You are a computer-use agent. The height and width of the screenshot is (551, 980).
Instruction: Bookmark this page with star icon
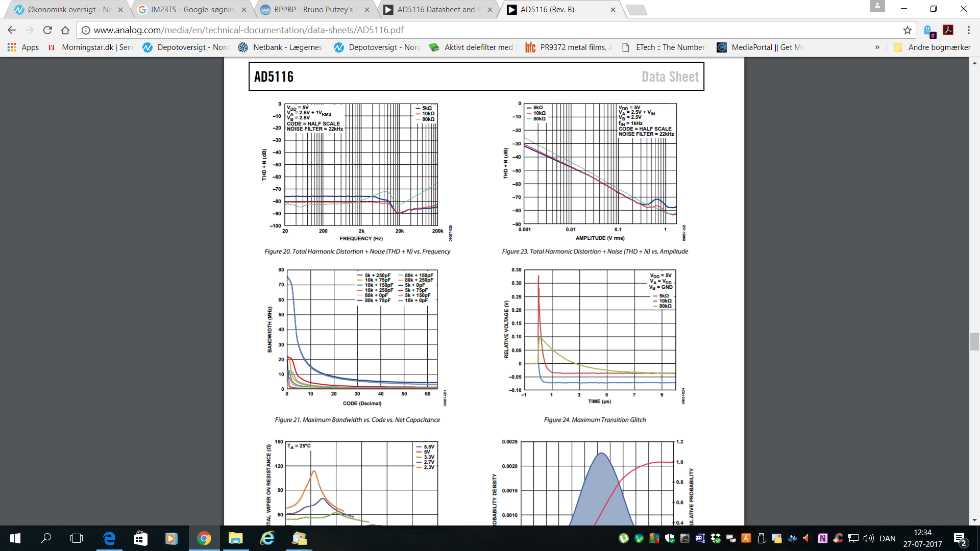(907, 30)
